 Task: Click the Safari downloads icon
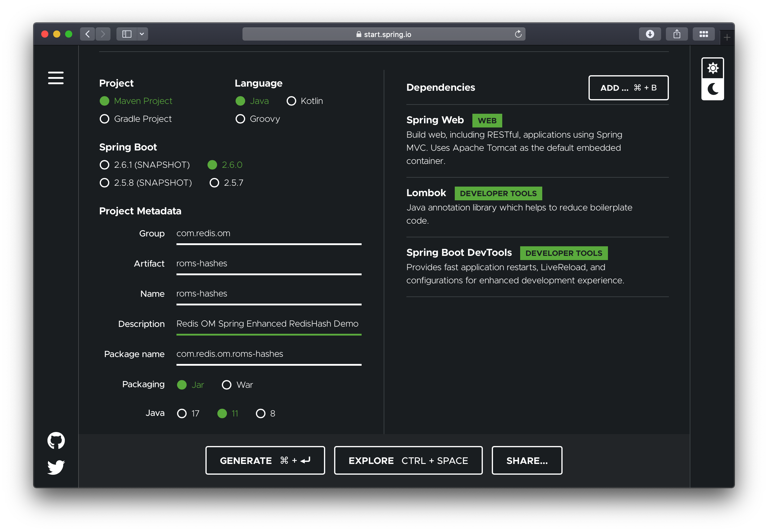[x=650, y=34]
